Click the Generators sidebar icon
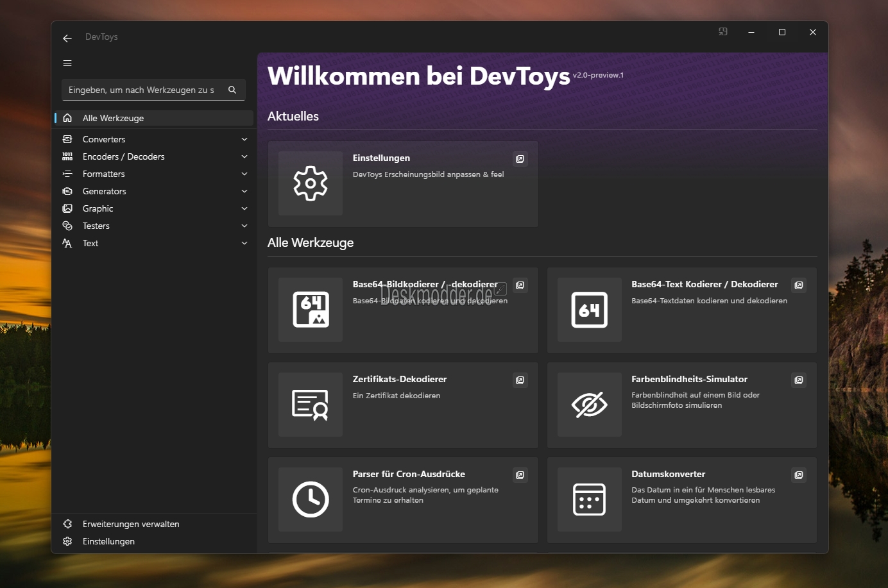888x588 pixels. [67, 191]
